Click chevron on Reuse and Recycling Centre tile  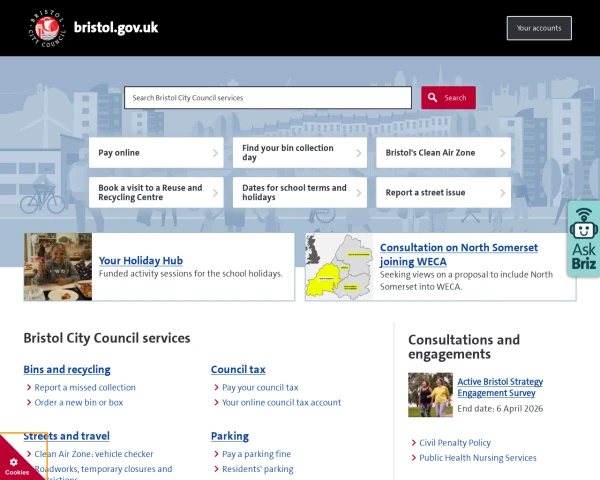coord(215,193)
